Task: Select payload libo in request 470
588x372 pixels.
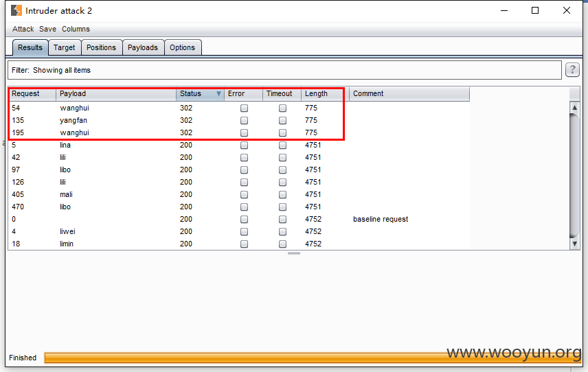Action: (65, 207)
